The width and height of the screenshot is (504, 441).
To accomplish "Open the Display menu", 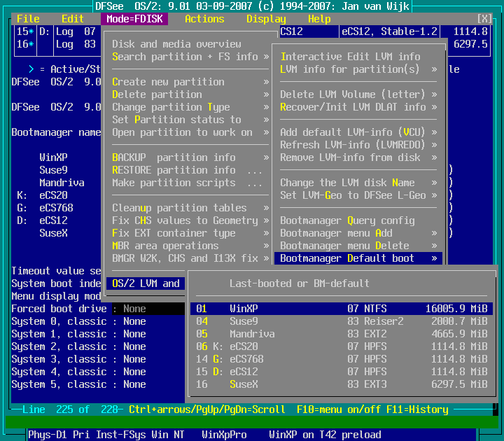I will (266, 19).
